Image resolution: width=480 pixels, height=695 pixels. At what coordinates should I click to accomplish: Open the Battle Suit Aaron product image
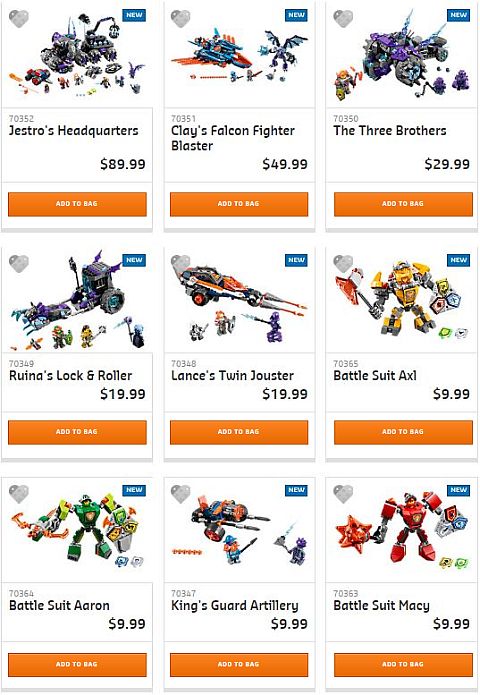click(77, 530)
